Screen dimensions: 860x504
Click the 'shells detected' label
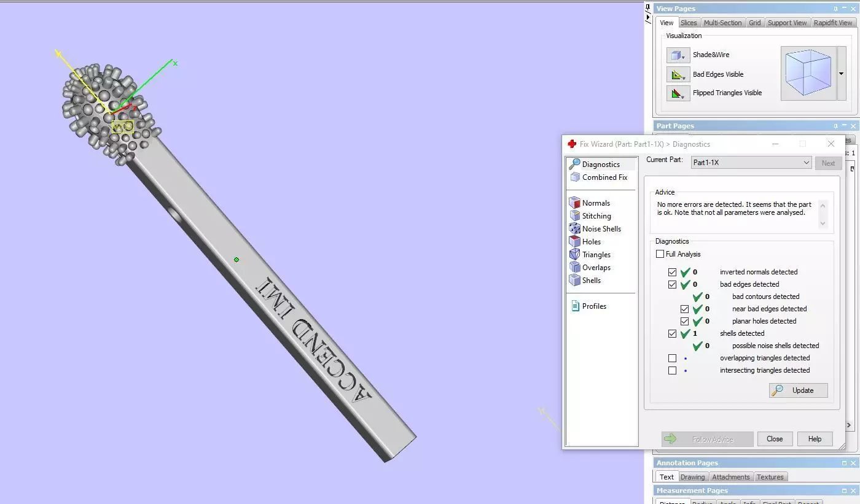click(742, 333)
